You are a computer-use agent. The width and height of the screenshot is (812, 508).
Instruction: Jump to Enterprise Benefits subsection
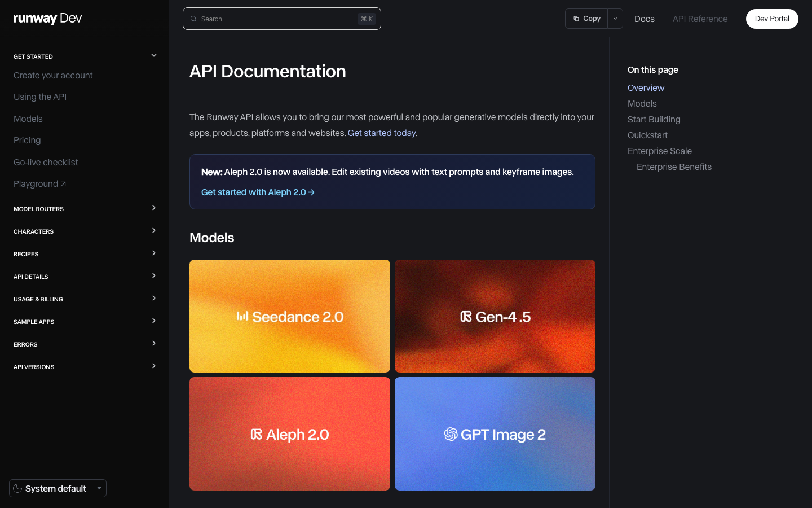point(674,167)
